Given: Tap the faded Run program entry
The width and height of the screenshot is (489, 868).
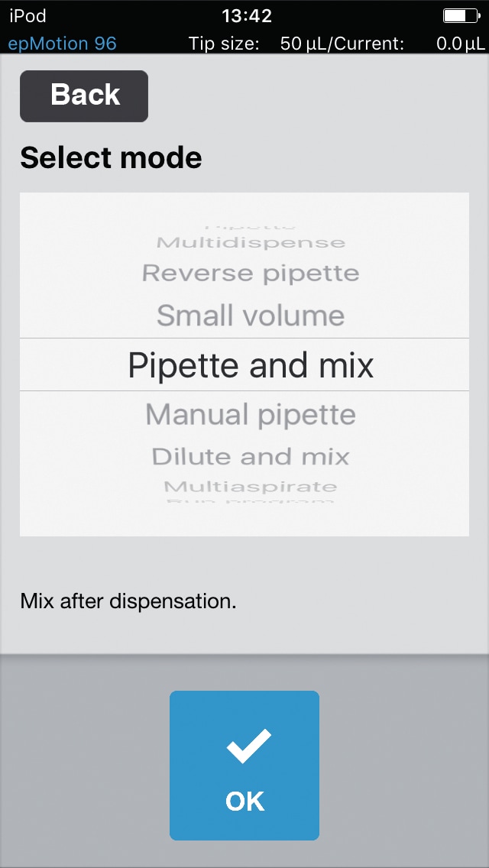Looking at the screenshot, I should pyautogui.click(x=251, y=501).
